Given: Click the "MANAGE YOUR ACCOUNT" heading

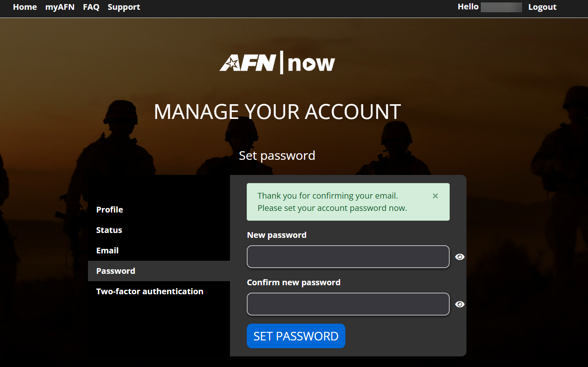Looking at the screenshot, I should tap(277, 112).
